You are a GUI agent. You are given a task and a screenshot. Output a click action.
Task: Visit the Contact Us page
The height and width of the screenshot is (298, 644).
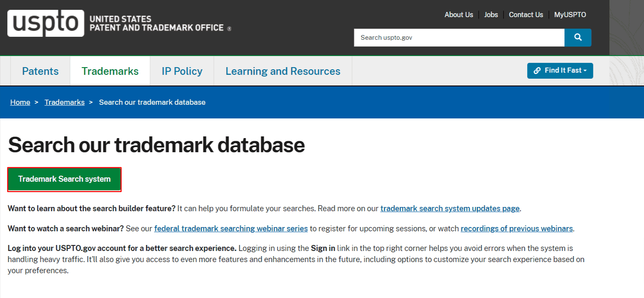[x=526, y=15]
